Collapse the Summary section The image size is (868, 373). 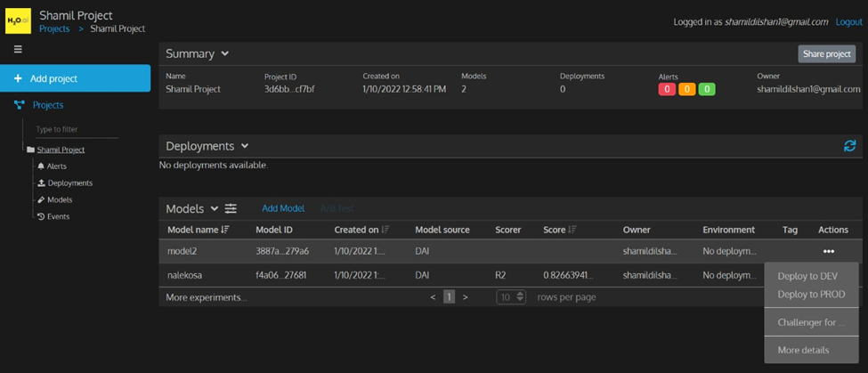tap(225, 54)
